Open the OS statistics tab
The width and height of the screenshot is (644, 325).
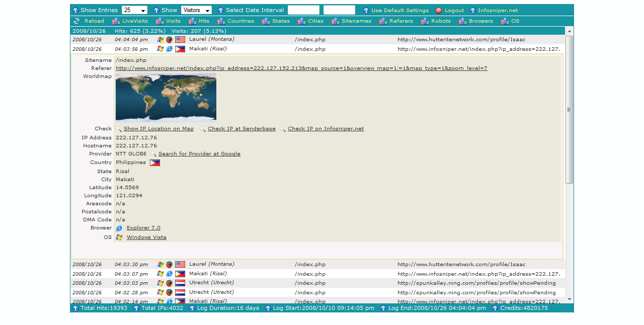click(515, 21)
